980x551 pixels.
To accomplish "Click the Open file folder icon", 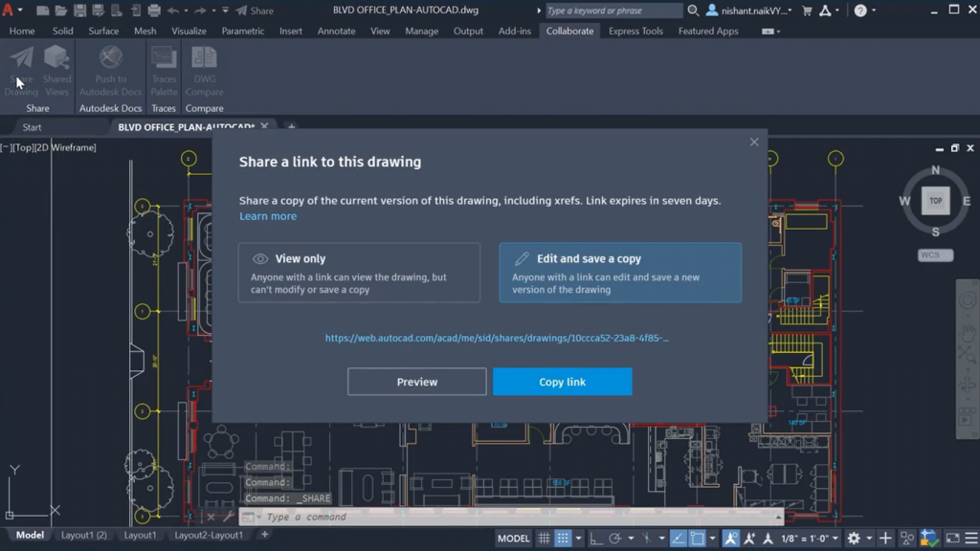I will [61, 11].
